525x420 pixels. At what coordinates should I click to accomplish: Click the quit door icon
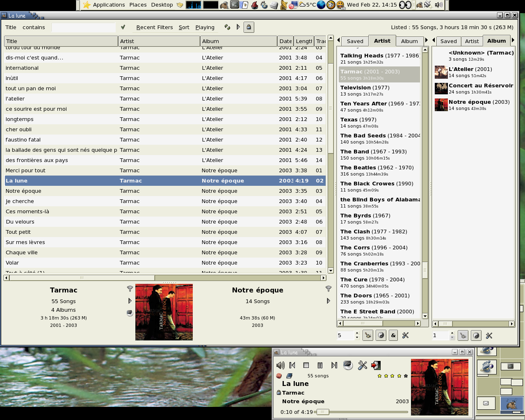point(376,365)
